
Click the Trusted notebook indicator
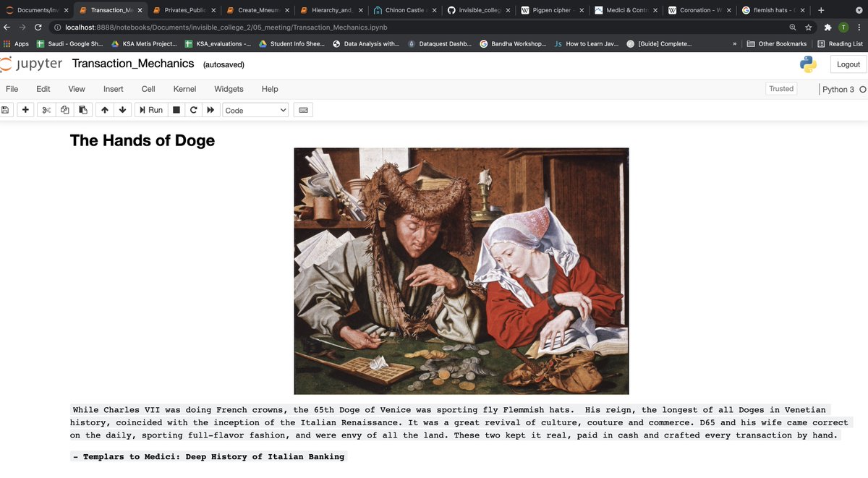pos(781,89)
